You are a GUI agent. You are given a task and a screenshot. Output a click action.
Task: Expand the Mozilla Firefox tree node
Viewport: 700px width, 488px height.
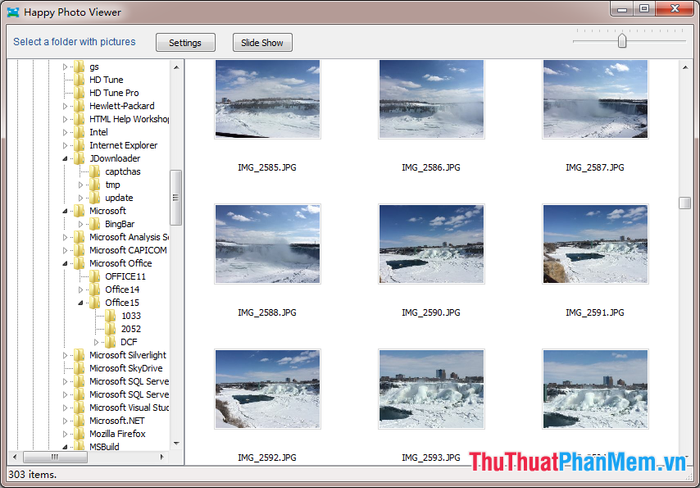(65, 434)
